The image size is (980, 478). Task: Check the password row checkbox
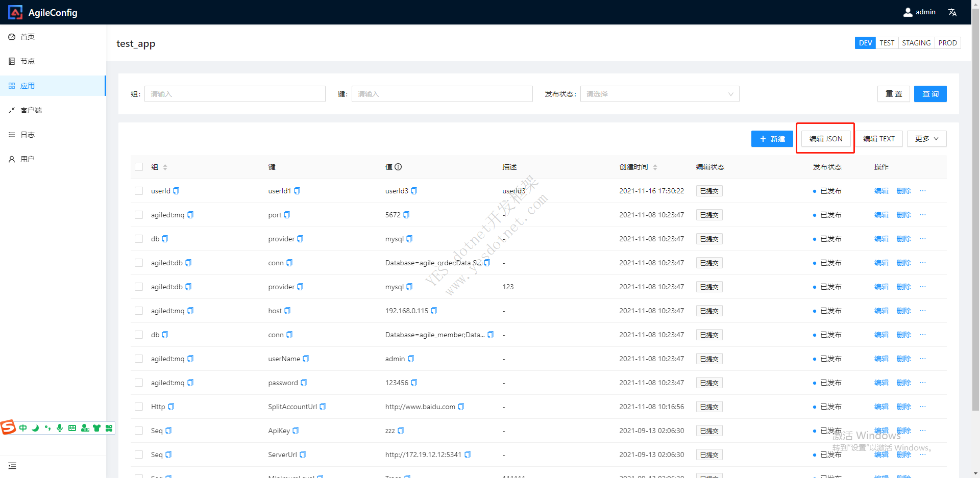coord(139,383)
